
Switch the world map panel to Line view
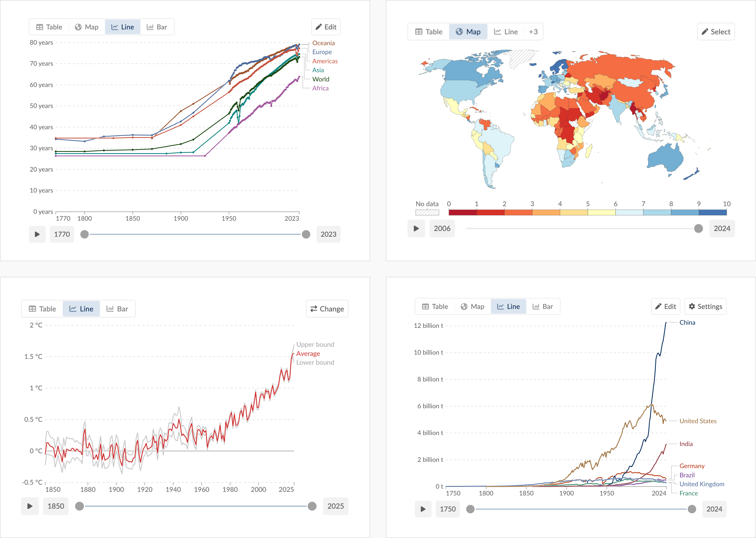pyautogui.click(x=506, y=32)
